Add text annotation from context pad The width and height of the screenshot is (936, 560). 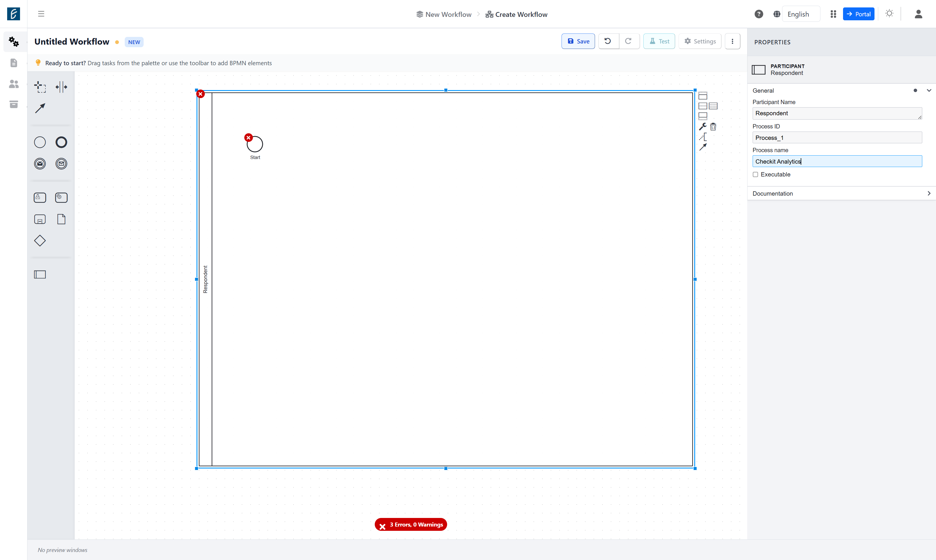point(703,137)
